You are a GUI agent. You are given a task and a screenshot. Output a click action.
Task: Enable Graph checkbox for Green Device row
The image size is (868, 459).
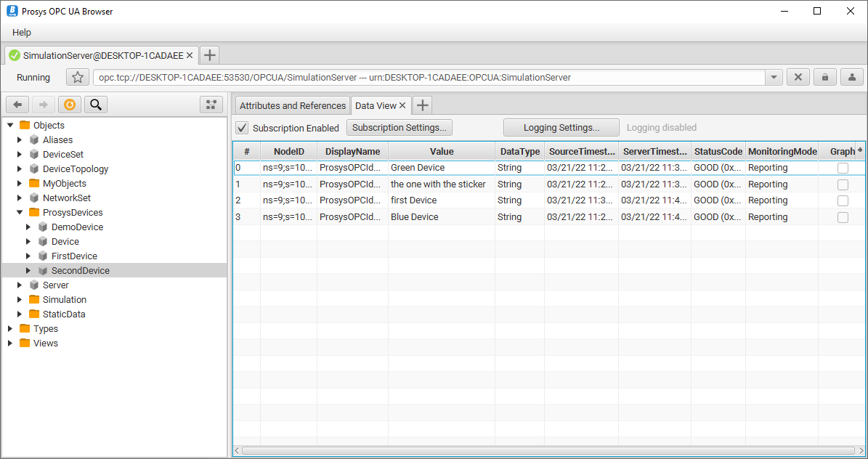(x=843, y=168)
